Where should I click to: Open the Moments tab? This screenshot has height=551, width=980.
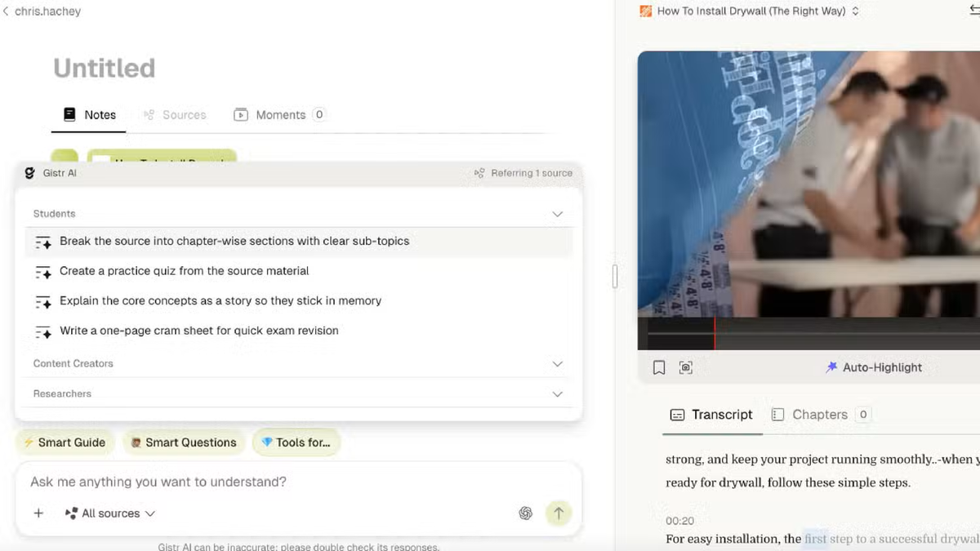click(279, 115)
